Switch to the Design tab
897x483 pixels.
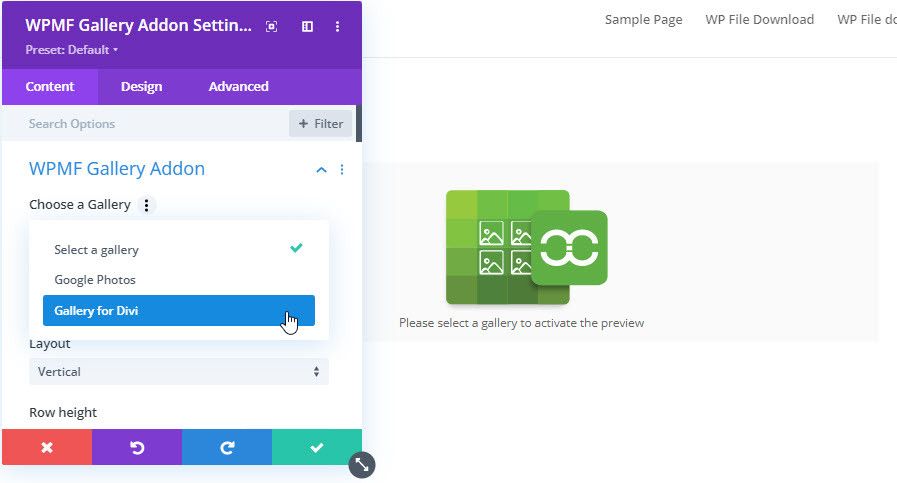(141, 87)
